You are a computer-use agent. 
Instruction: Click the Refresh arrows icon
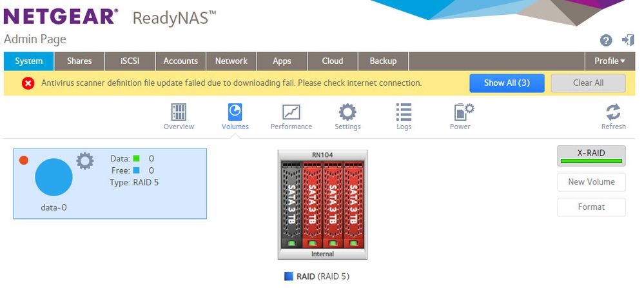pos(613,113)
